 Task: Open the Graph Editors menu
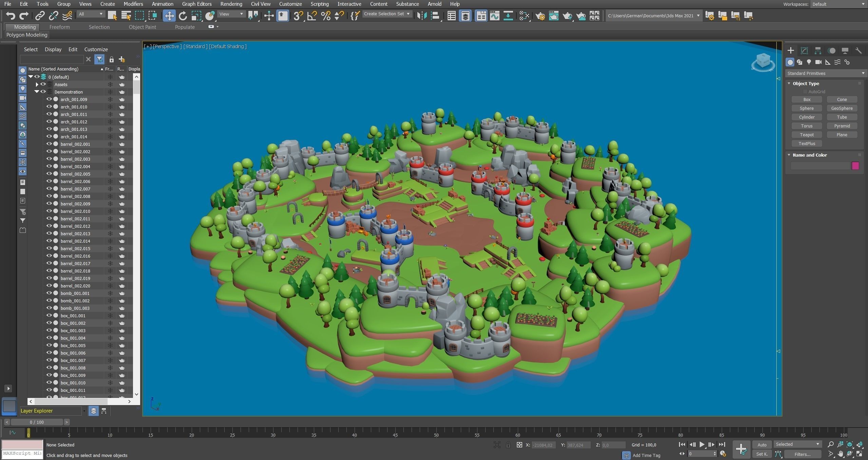197,4
